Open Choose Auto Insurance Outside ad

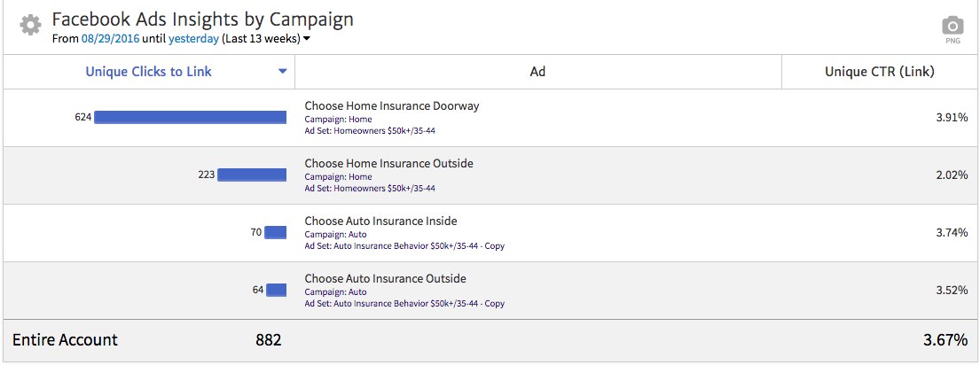[x=385, y=279]
